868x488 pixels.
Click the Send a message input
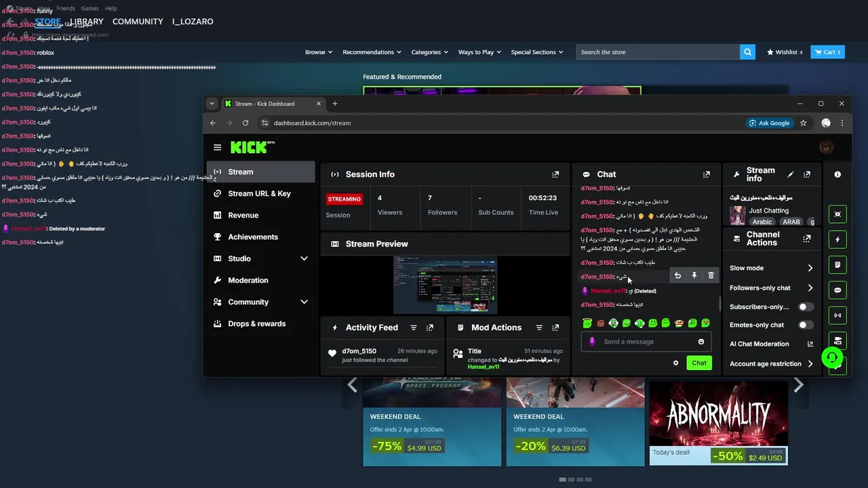[647, 342]
